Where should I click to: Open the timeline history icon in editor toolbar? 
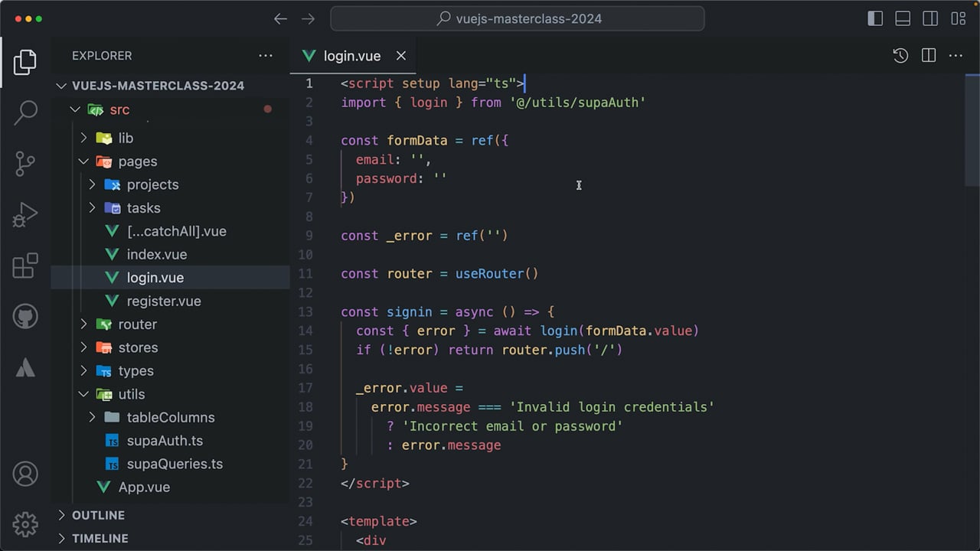coord(900,56)
